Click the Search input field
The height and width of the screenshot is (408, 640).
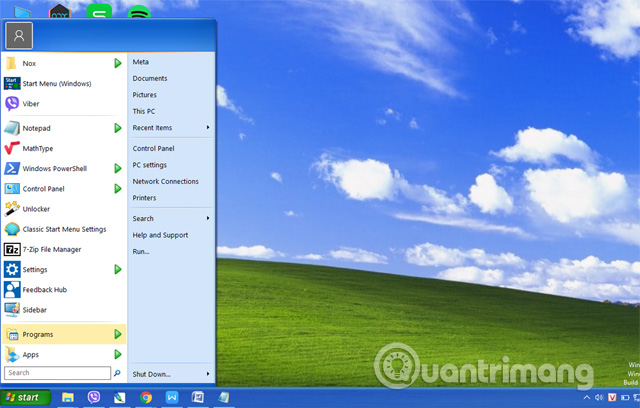coord(57,373)
